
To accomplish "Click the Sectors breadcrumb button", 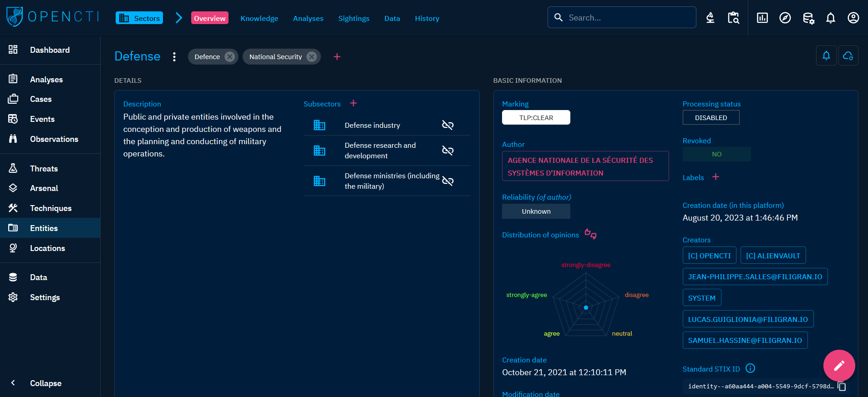I will pyautogui.click(x=139, y=18).
